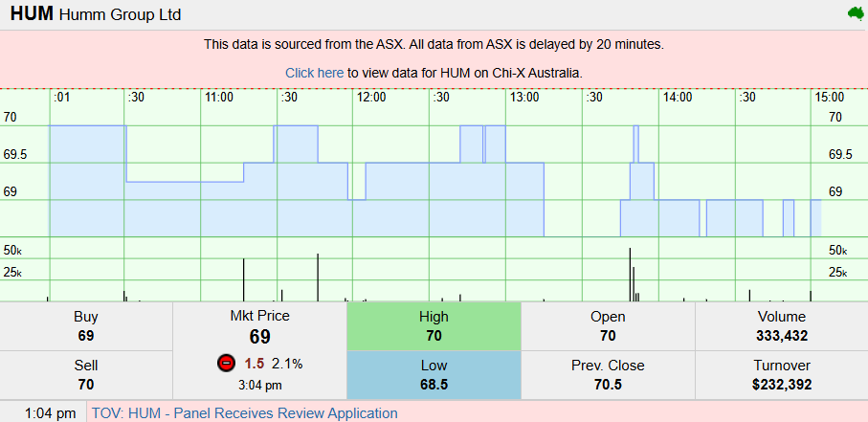This screenshot has width=868, height=422.
Task: Click the green High price cell
Action: [x=434, y=326]
